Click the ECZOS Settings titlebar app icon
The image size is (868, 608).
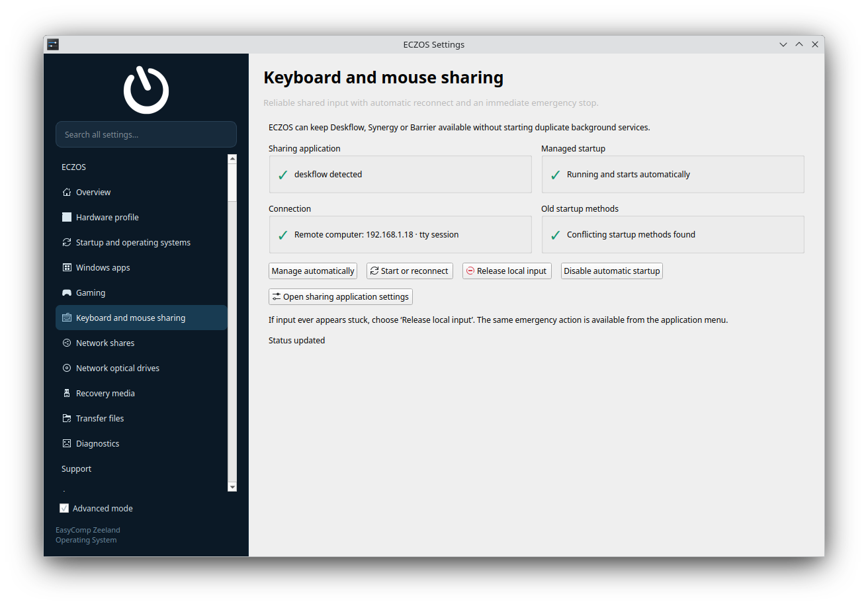[54, 44]
